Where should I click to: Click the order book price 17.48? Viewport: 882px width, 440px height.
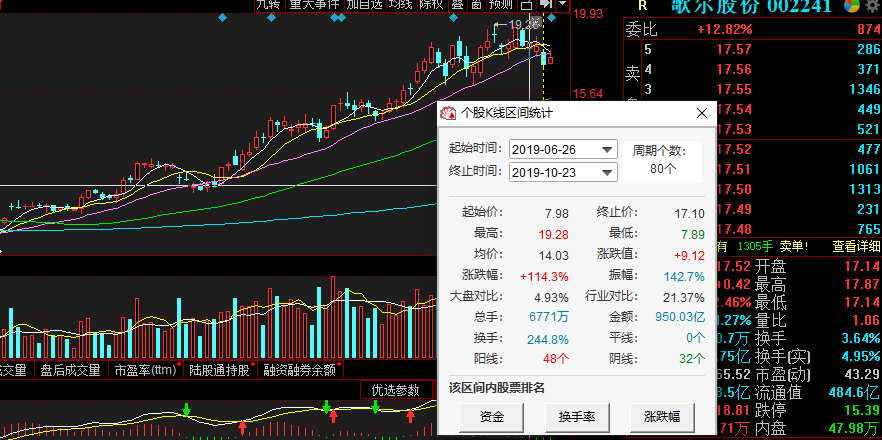coord(735,229)
